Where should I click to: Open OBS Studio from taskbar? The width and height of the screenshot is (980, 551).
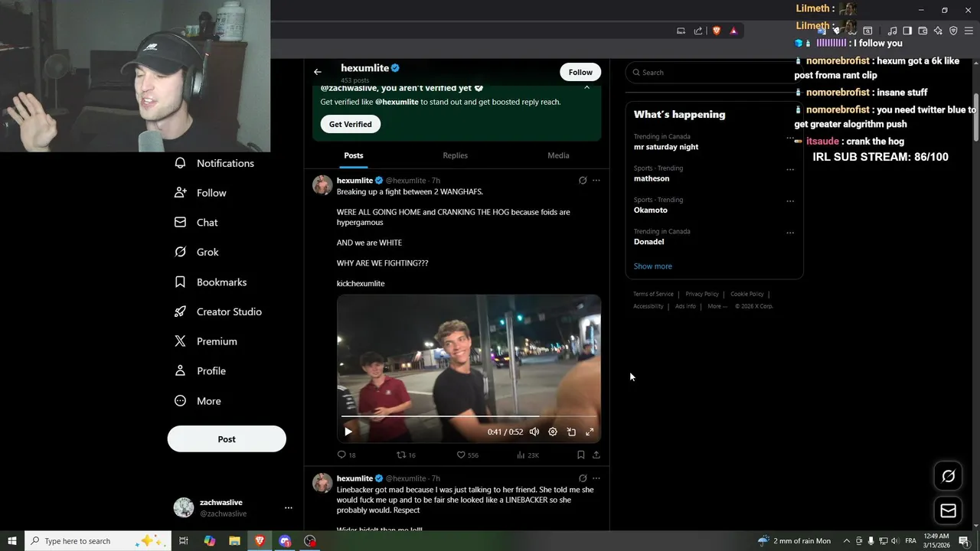click(x=310, y=541)
